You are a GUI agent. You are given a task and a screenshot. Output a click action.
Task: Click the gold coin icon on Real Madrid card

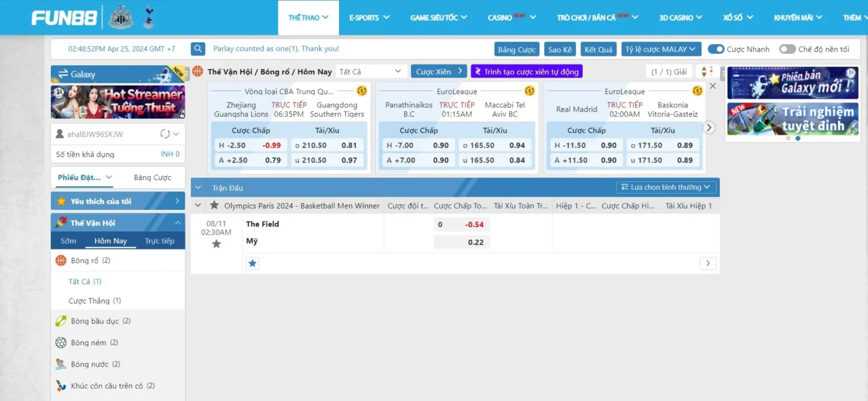coord(697,91)
